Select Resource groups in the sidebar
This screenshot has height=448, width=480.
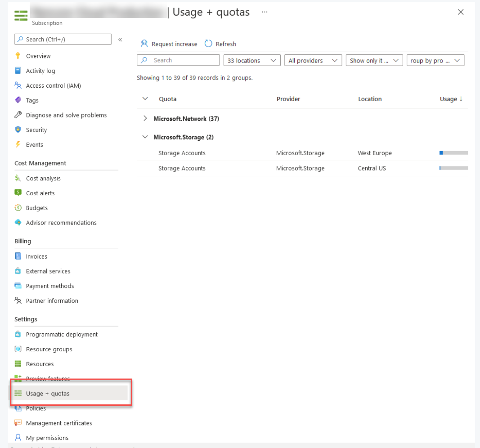pos(47,349)
